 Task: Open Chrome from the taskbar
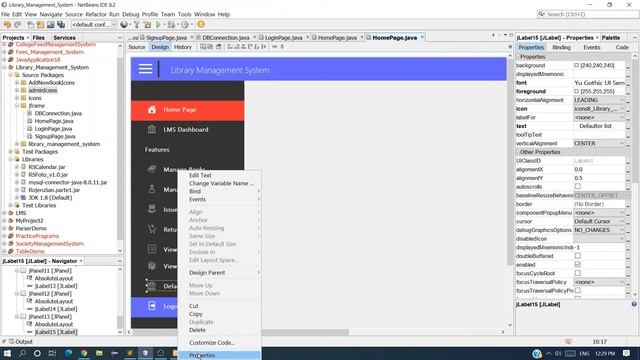point(84,353)
